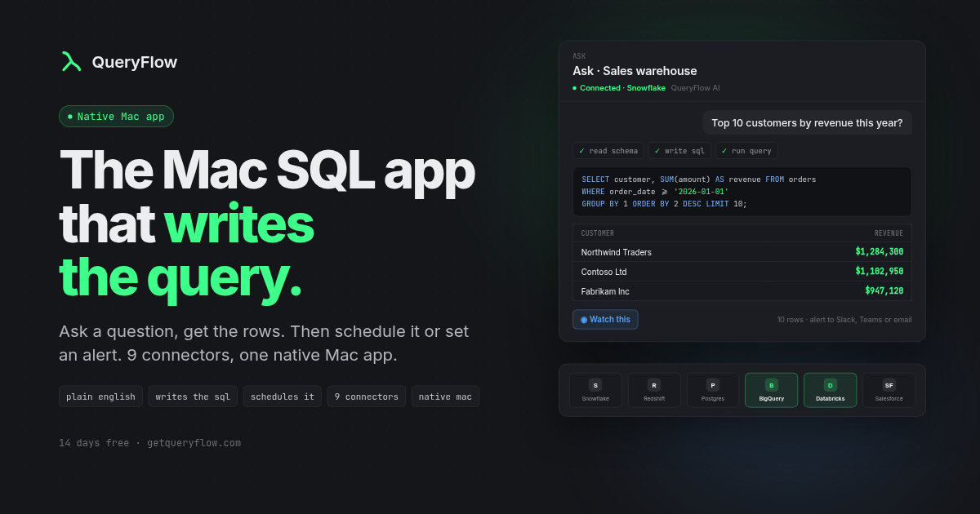980x514 pixels.
Task: Select the BigQuery connector card
Action: 772,390
